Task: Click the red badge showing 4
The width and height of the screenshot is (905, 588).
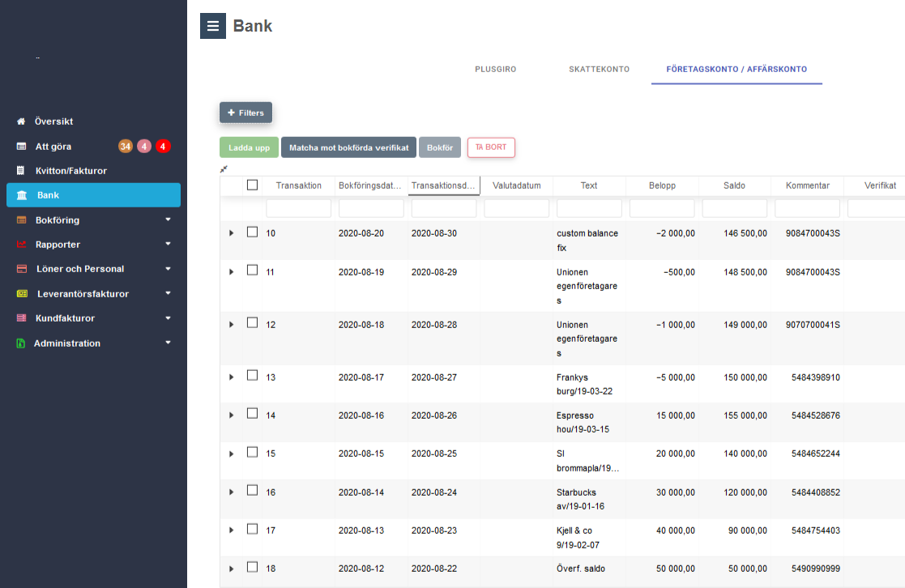Action: tap(163, 147)
